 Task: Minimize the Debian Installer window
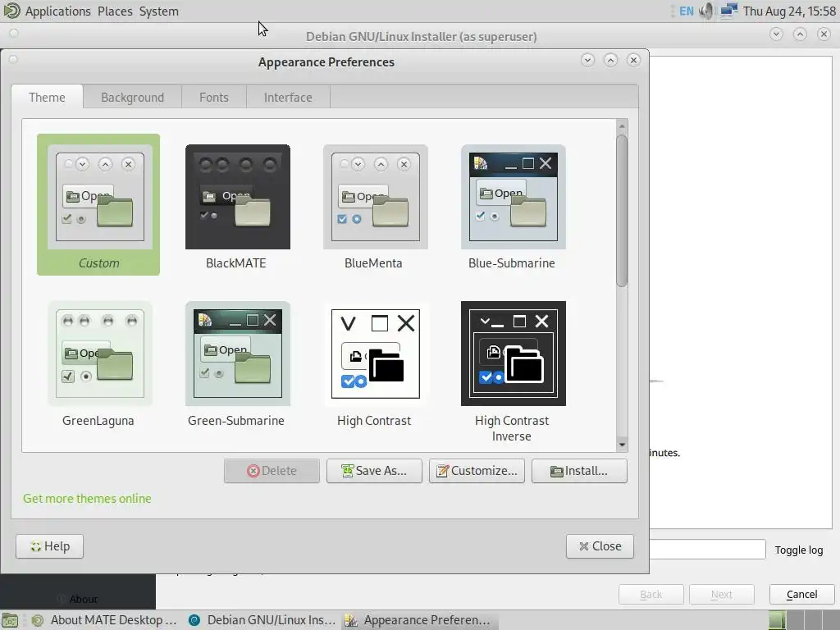tap(776, 34)
